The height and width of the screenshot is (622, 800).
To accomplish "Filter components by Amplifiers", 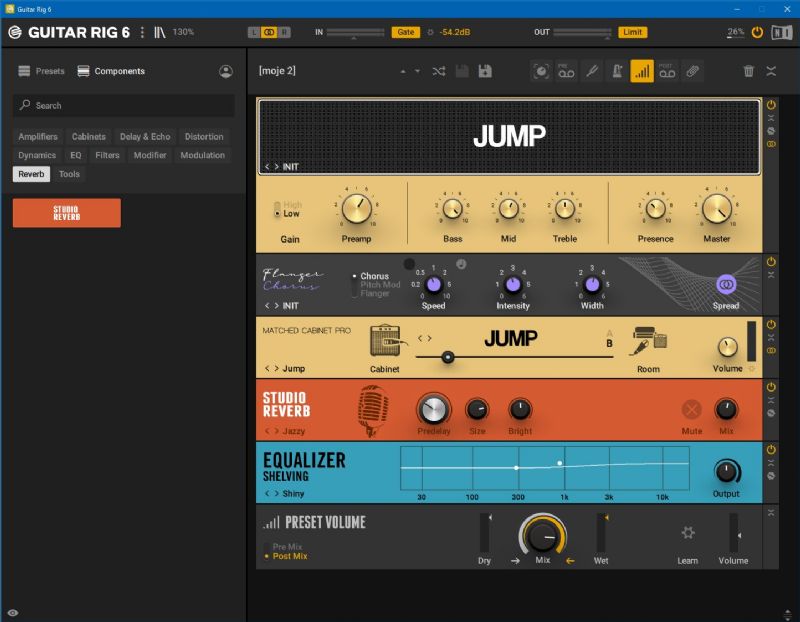I will [x=38, y=137].
